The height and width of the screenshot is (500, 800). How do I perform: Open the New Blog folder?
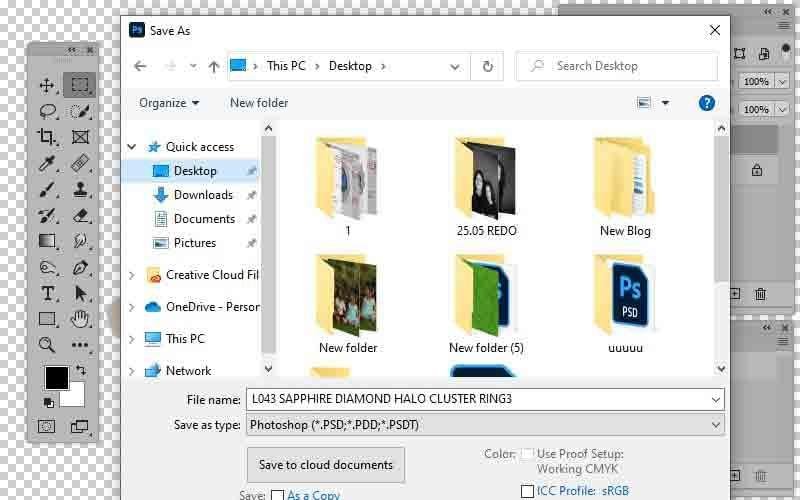click(x=625, y=187)
